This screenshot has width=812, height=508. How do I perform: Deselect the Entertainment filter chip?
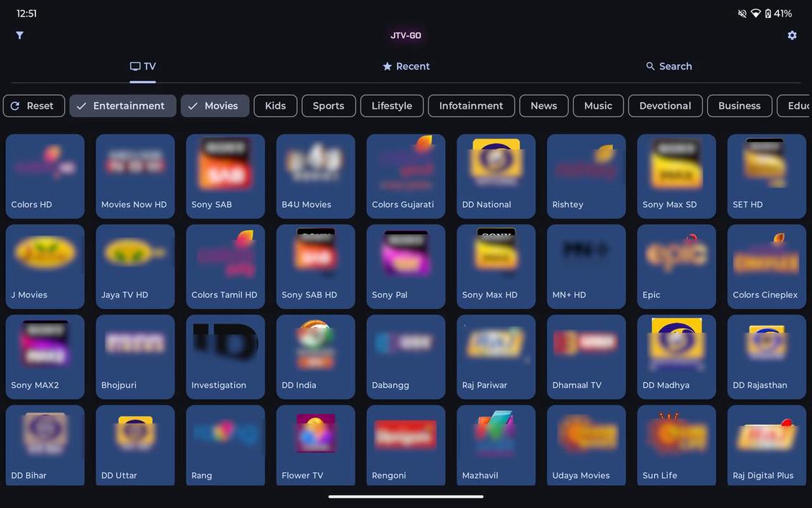point(123,106)
